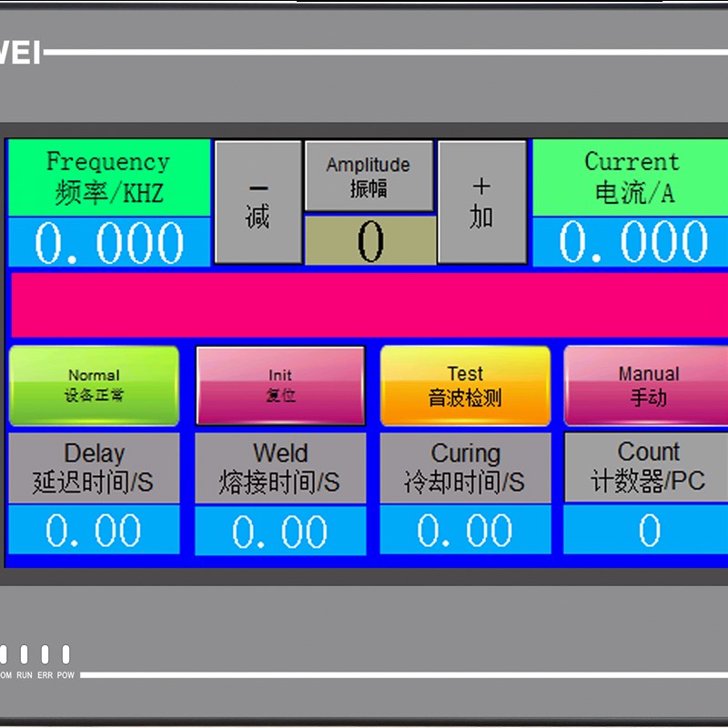The width and height of the screenshot is (728, 728).
Task: Click the RUN indicator LED
Action: tap(25, 654)
